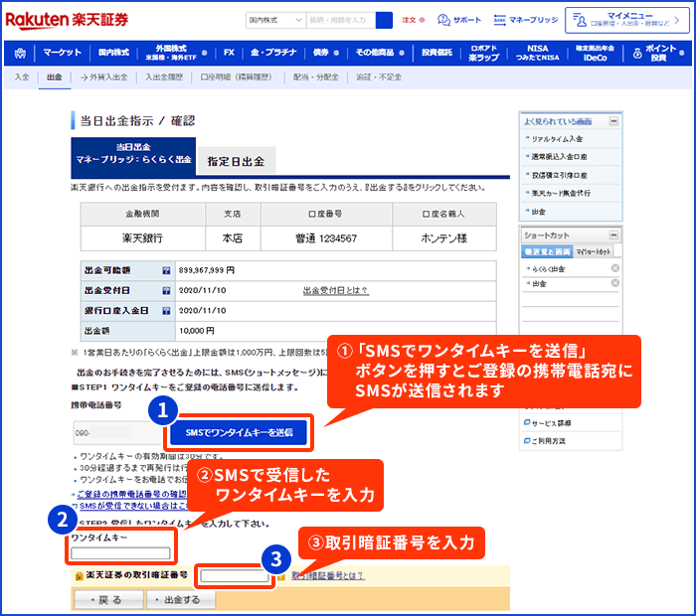Open the 楽天カード集金代行 sidebar link
Screen dimensions: 696x616
point(561,193)
